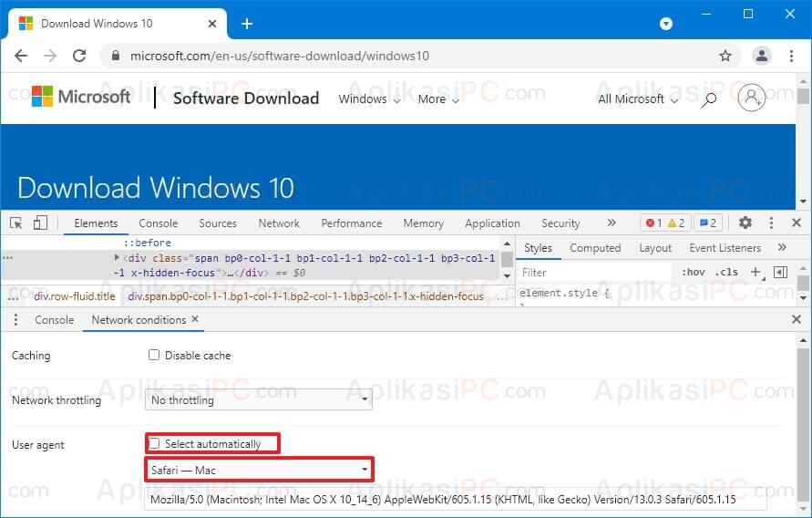The image size is (812, 518).
Task: Click the new style rule plus icon
Action: pos(756,272)
